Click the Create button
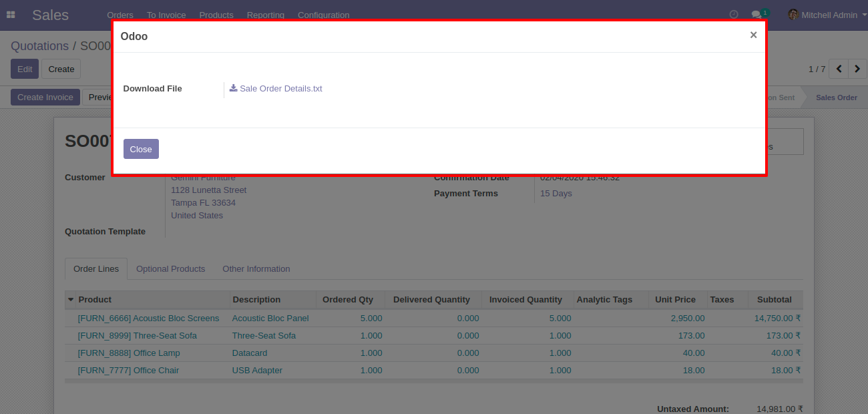This screenshot has height=414, width=868. pyautogui.click(x=61, y=69)
